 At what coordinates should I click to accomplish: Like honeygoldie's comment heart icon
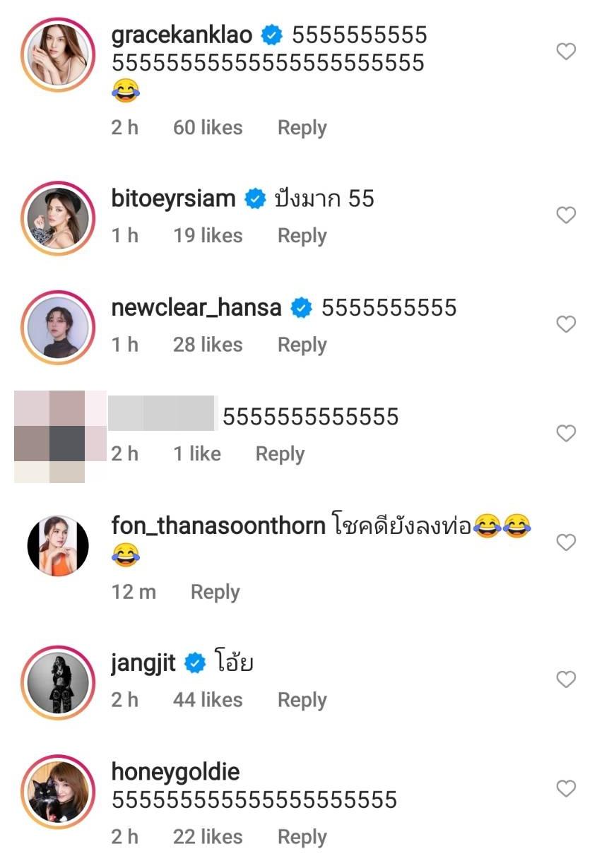pos(566,788)
